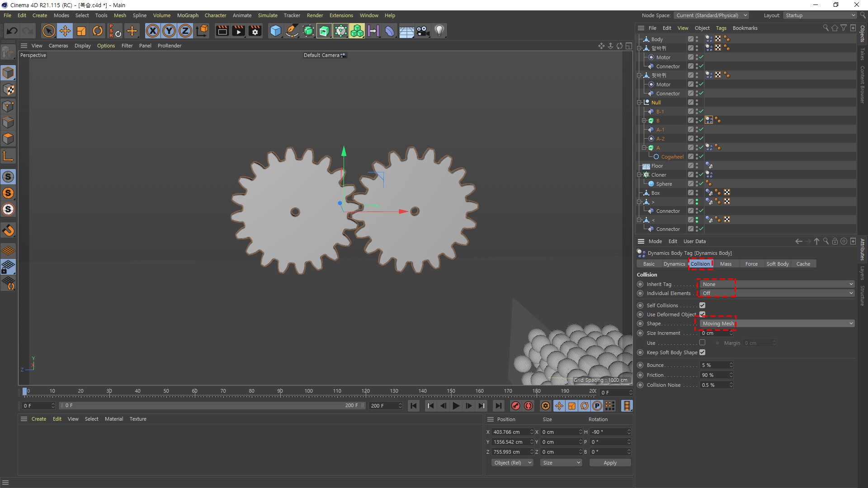868x488 pixels.
Task: Click the Undo arrow icon
Action: 12,31
